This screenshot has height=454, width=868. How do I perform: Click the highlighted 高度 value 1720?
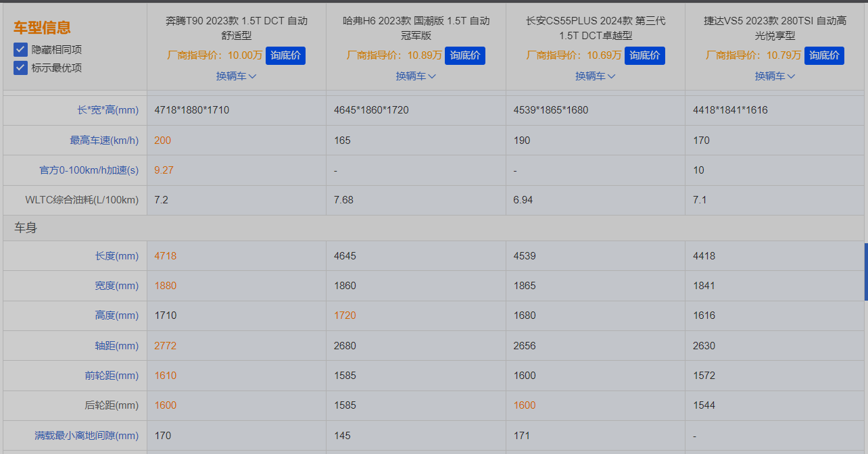click(x=345, y=316)
